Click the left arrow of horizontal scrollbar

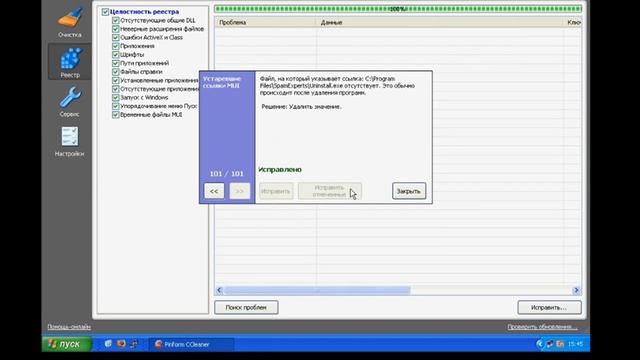[x=219, y=290]
